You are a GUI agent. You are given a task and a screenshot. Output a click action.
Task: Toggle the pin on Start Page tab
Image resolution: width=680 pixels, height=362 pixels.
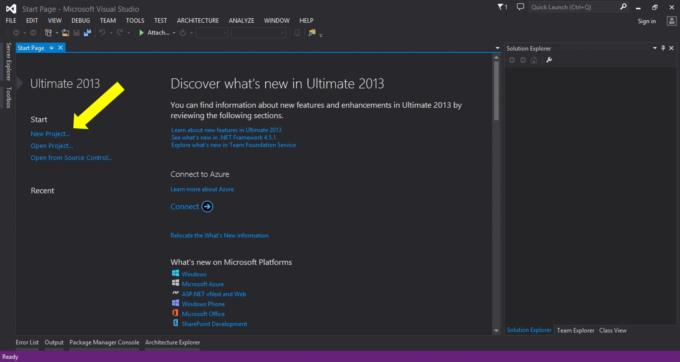[51, 48]
